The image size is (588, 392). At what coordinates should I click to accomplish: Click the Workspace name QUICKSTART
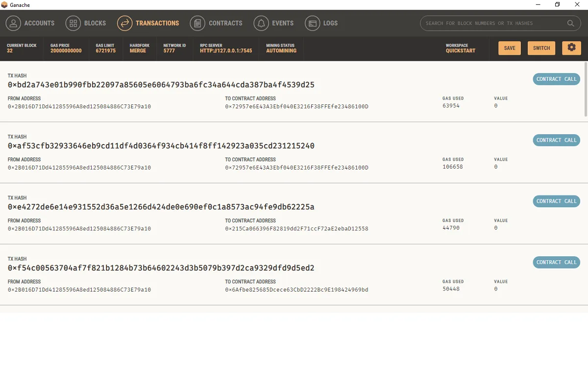pyautogui.click(x=461, y=51)
